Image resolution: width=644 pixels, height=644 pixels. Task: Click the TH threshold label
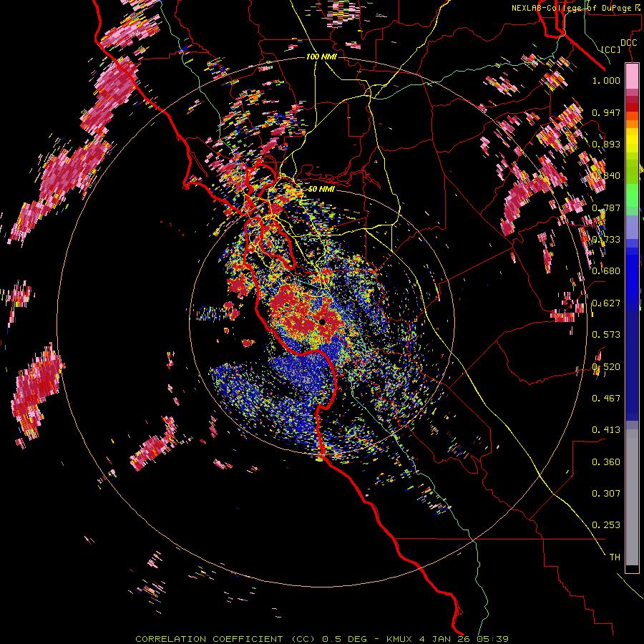[x=615, y=557]
